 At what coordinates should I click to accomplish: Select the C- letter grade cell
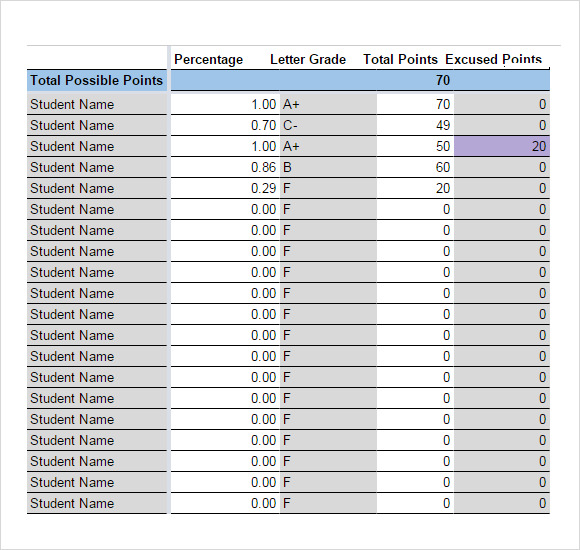tap(328, 125)
